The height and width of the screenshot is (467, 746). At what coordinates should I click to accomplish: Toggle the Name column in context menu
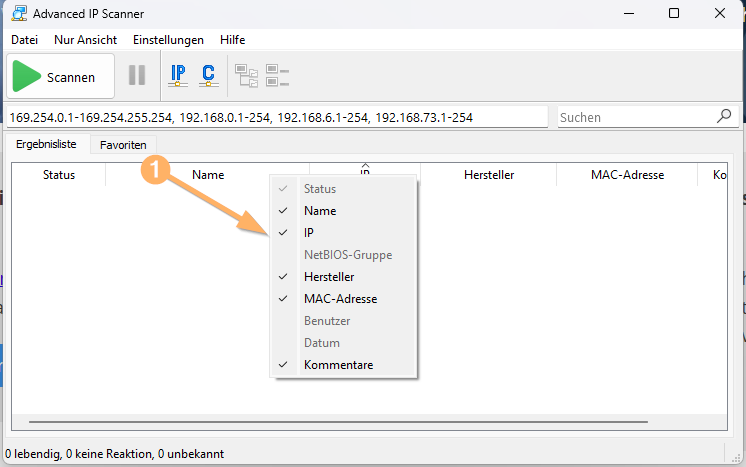343,211
